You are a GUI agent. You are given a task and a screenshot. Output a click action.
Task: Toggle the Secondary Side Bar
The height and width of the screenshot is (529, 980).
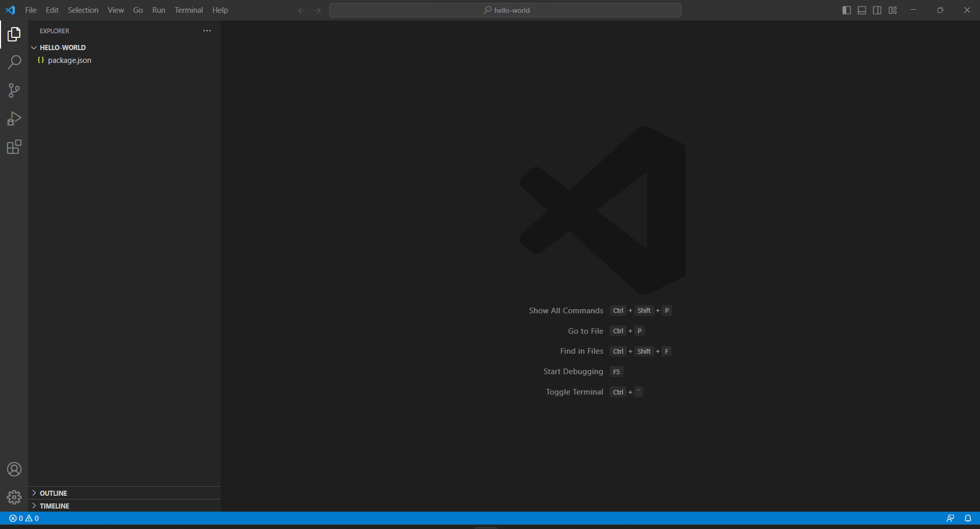point(877,10)
